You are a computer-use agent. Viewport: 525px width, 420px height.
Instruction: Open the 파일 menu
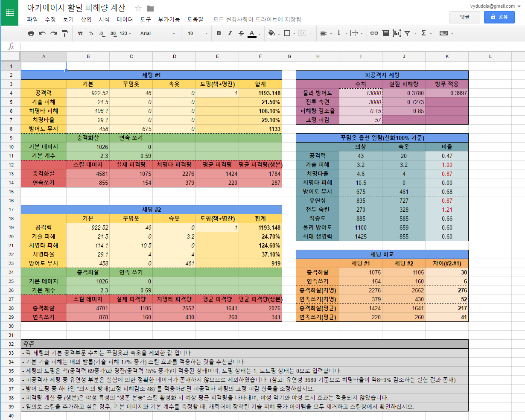(32, 20)
